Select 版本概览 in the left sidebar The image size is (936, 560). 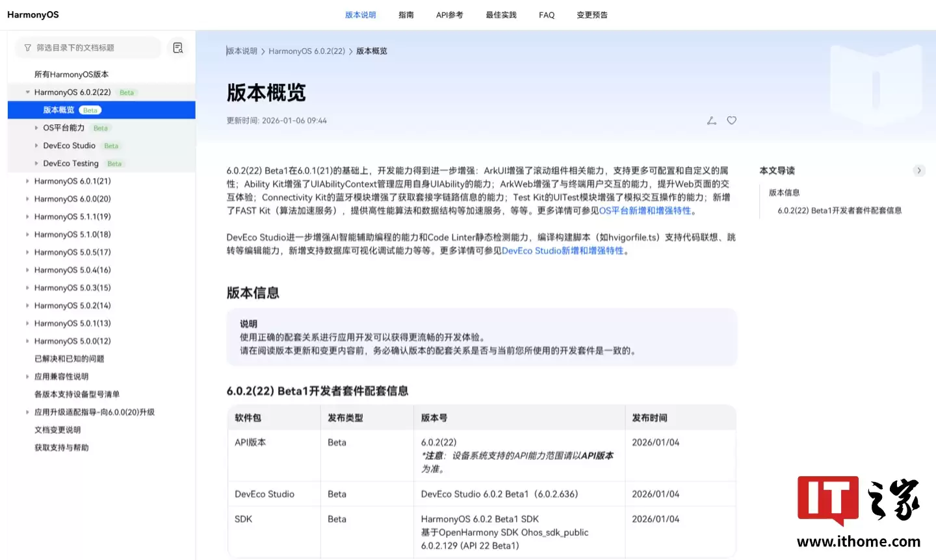[58, 110]
